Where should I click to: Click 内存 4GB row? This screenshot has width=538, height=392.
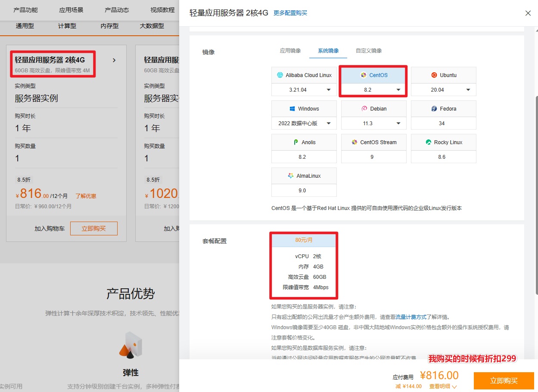click(310, 267)
